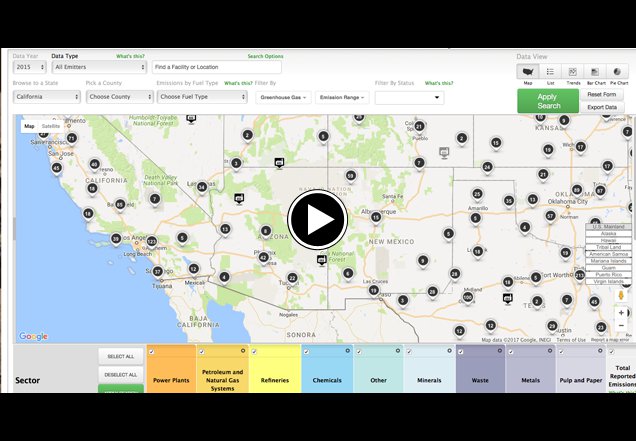
Task: Open the Chemicals sector options icon
Action: [348, 351]
